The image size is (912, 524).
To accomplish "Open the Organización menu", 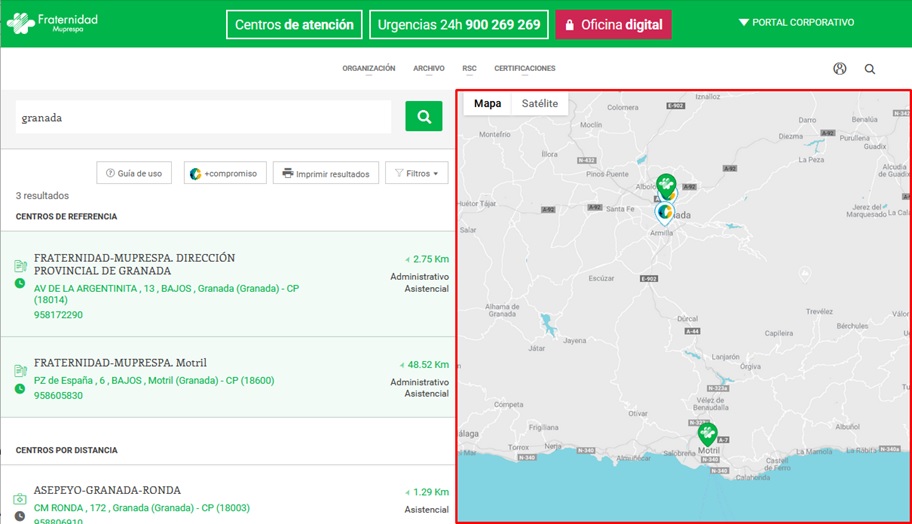I will point(369,68).
